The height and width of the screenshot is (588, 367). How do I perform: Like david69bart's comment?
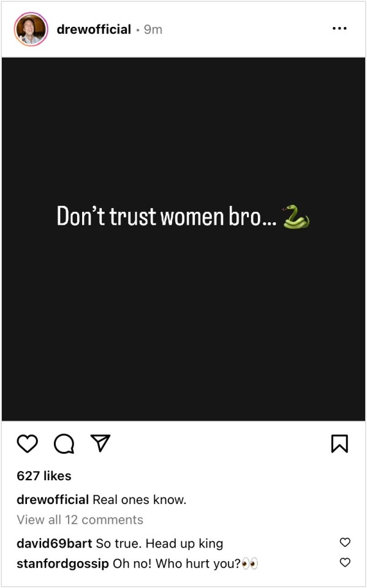345,542
